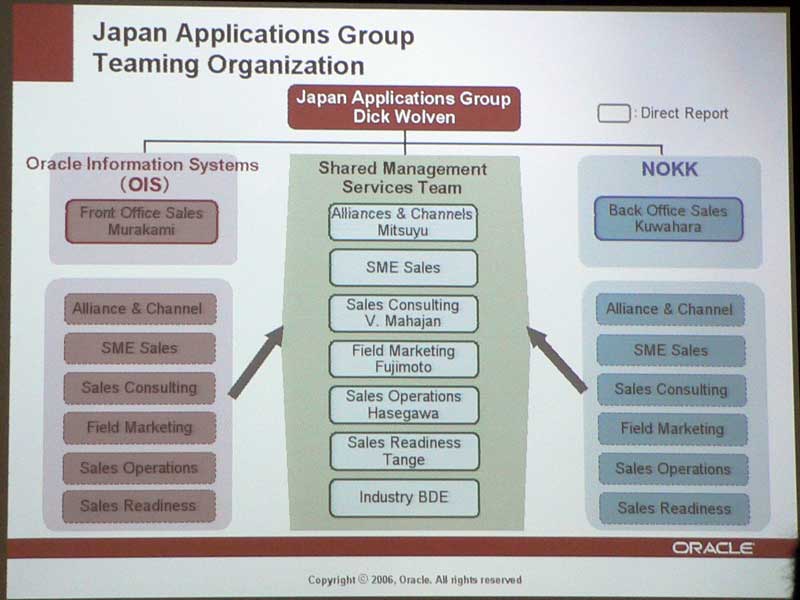Click the Industry BDE box
Viewport: 800px width, 600px height.
click(x=404, y=498)
